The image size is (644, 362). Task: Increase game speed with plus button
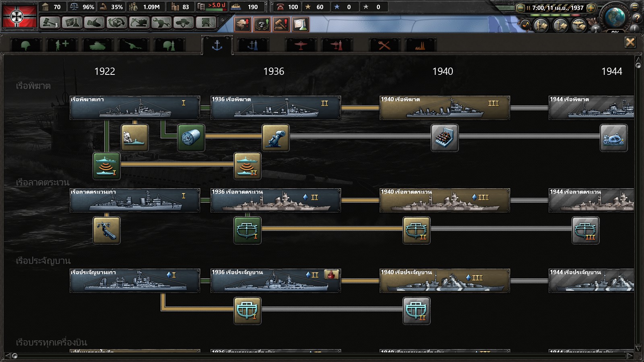(x=591, y=8)
